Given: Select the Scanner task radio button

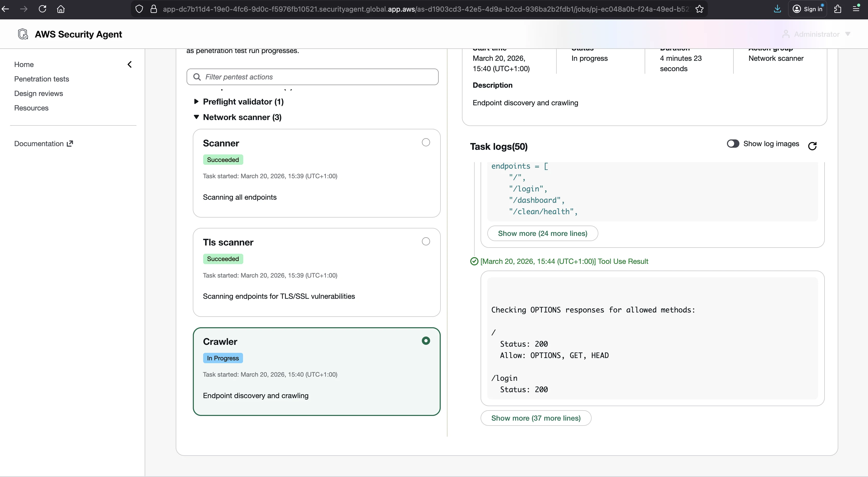Looking at the screenshot, I should (x=426, y=142).
